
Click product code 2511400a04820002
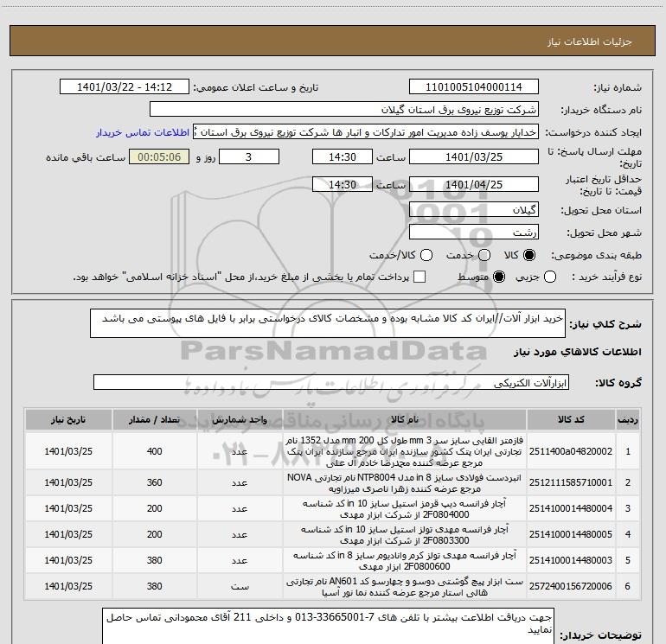click(x=571, y=451)
